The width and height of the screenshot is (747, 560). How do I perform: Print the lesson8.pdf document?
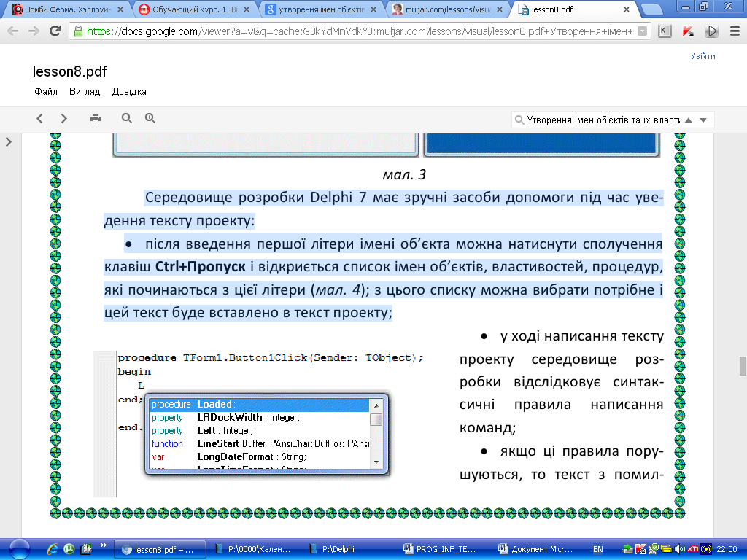[x=96, y=119]
